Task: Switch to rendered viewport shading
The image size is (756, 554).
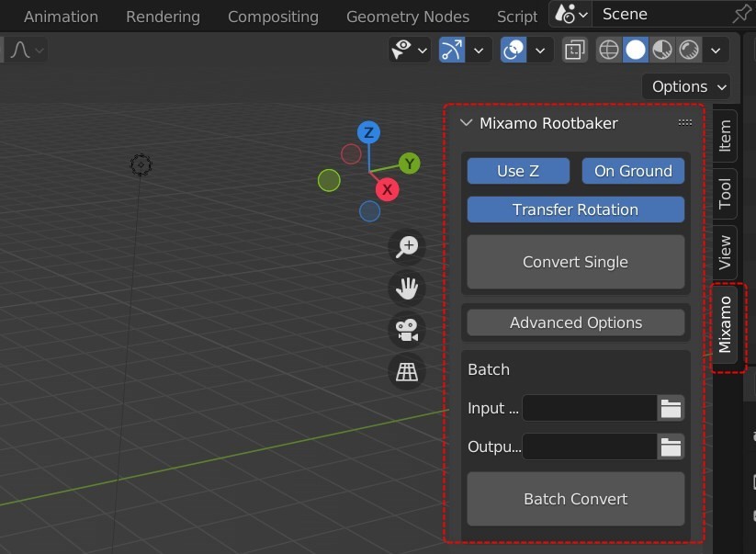Action: 689,50
